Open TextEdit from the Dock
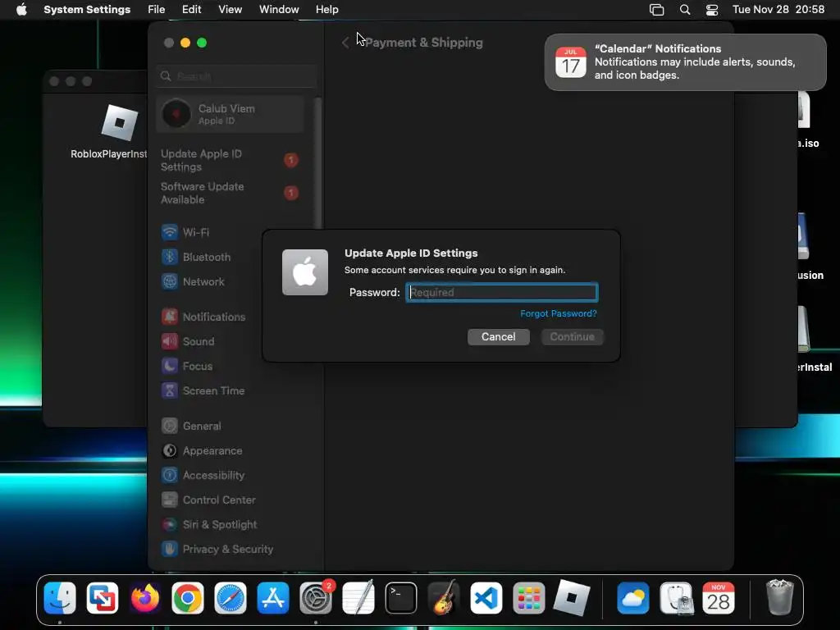 [358, 598]
